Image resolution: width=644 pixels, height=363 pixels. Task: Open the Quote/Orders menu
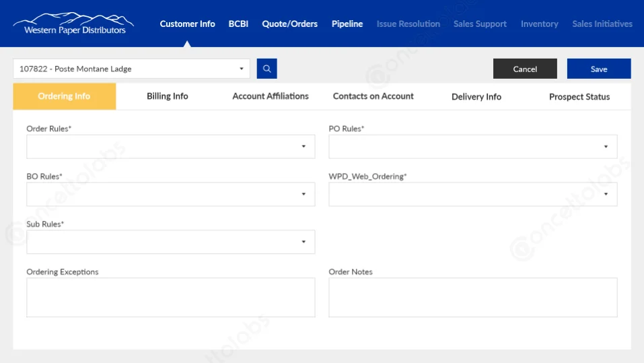(290, 24)
